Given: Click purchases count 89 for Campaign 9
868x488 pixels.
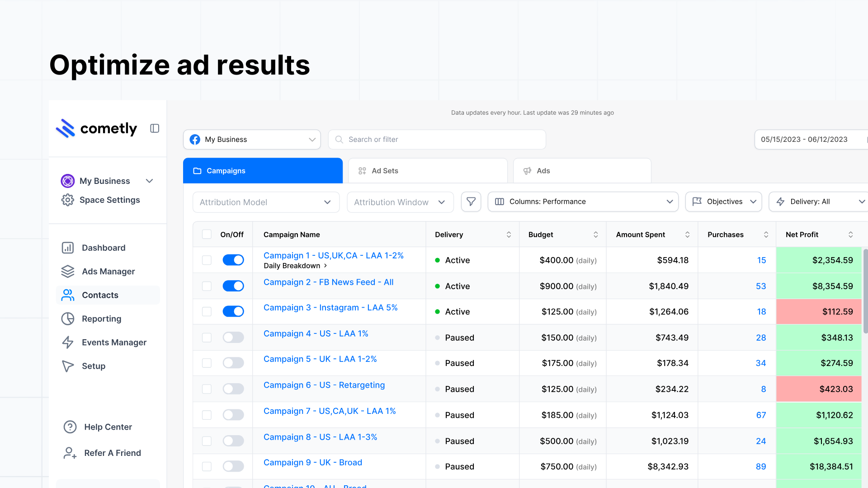Looking at the screenshot, I should pos(761,466).
